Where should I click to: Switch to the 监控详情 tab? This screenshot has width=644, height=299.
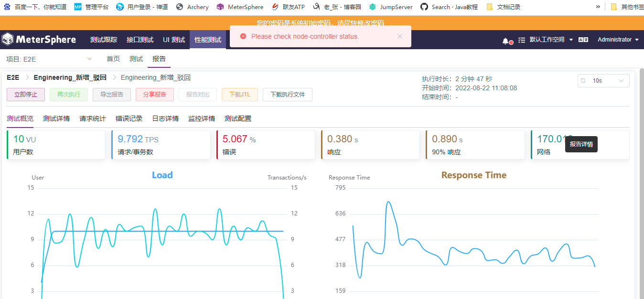(202, 118)
